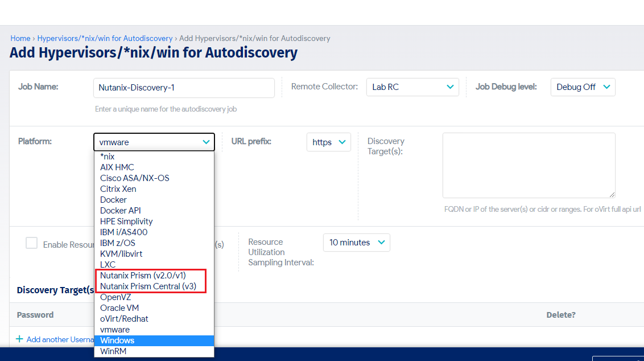Select Docker API platform option
This screenshot has height=361, width=644.
(x=154, y=211)
